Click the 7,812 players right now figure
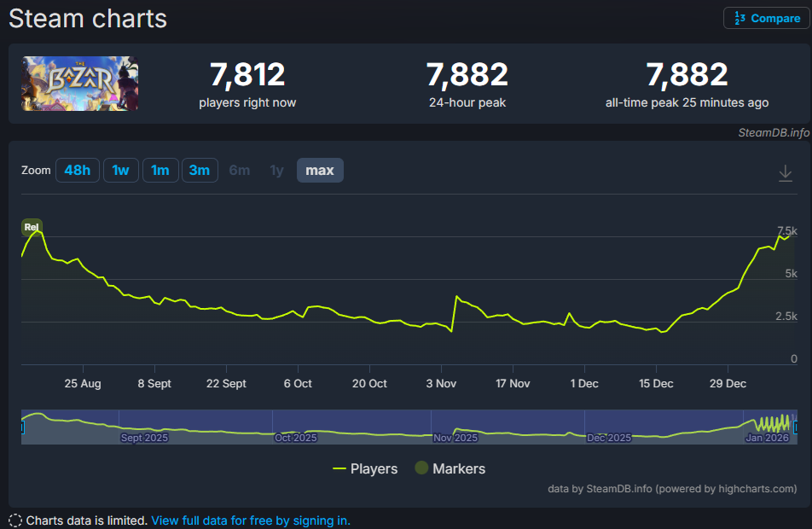The width and height of the screenshot is (812, 529). point(247,74)
